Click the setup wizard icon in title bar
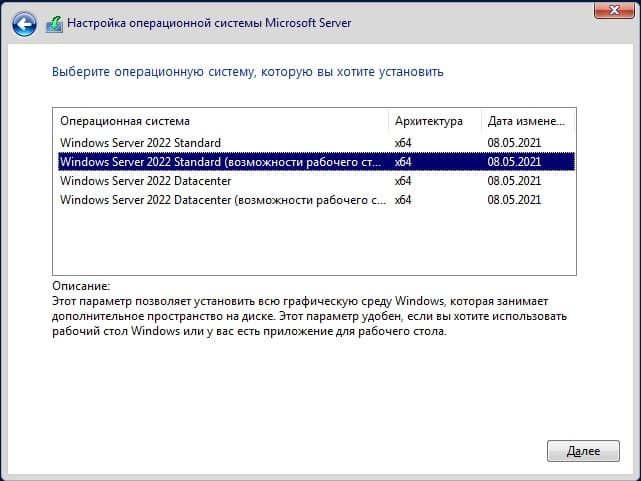 pyautogui.click(x=54, y=24)
